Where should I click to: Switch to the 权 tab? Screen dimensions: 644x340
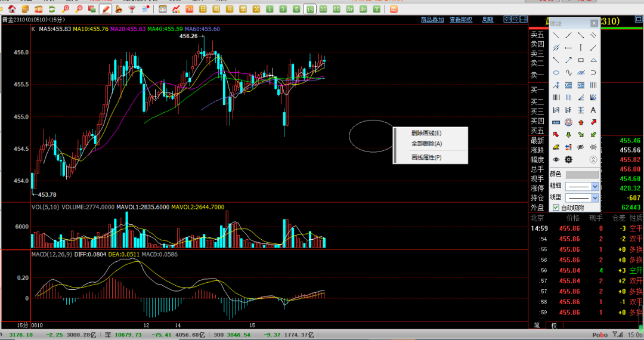tap(554, 325)
